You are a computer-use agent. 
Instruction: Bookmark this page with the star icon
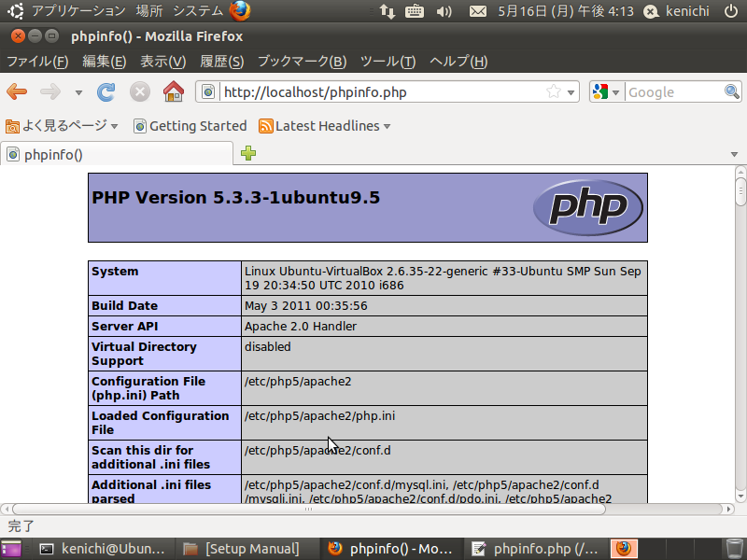(x=554, y=91)
